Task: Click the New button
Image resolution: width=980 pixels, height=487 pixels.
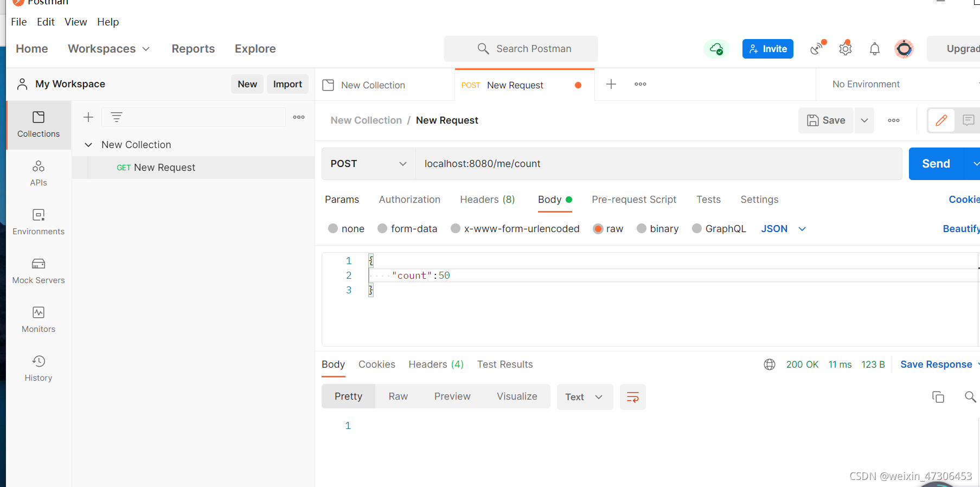Action: [x=247, y=84]
